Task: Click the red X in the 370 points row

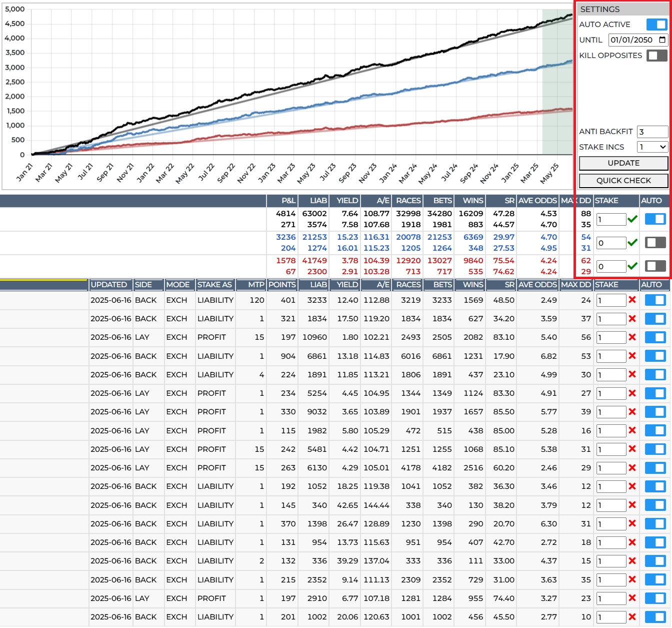Action: coord(632,524)
